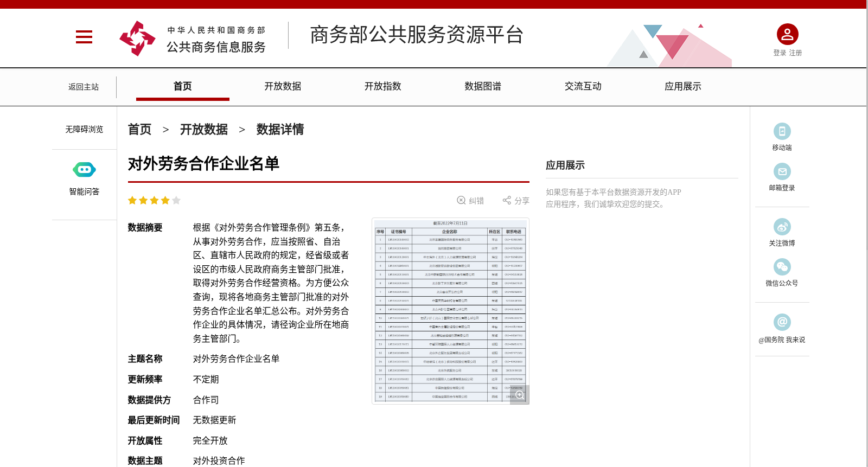Open the data table preview thumbnail
868x467 pixels.
coord(450,311)
